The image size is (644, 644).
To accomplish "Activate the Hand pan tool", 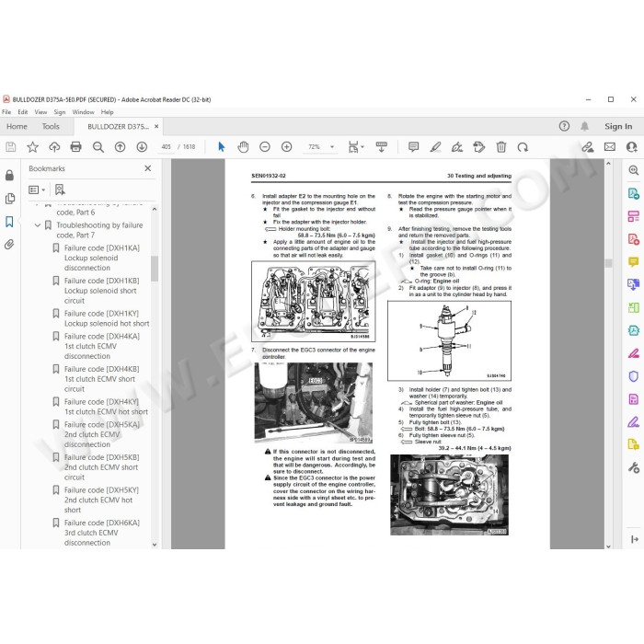I will click(x=243, y=147).
